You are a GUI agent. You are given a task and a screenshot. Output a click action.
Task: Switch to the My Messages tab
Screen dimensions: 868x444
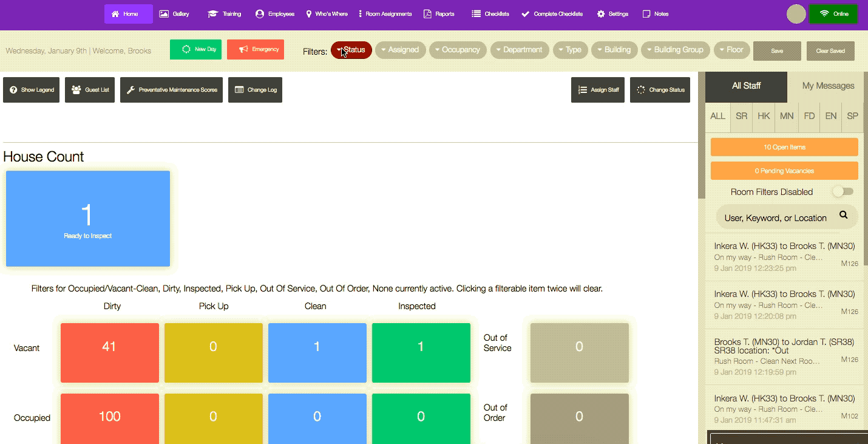828,86
